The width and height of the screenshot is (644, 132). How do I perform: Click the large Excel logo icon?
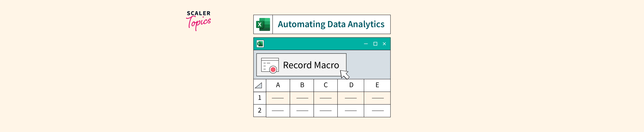[263, 24]
